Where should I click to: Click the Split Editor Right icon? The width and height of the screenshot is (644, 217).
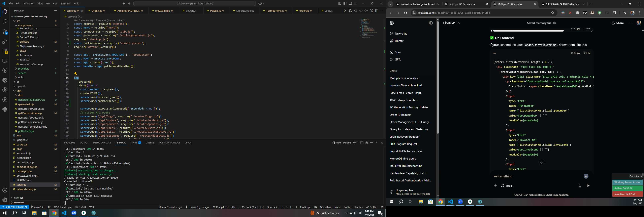(x=377, y=11)
